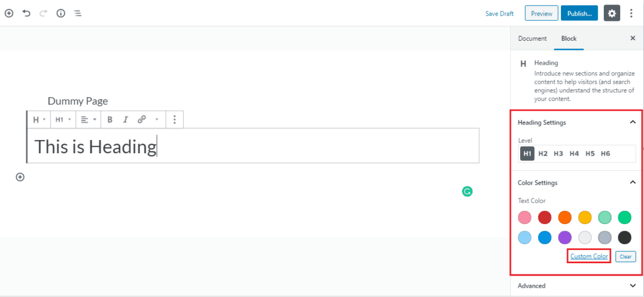Screen dimensions: 644x297
Task: Choose the purple text color swatch
Action: tap(565, 237)
